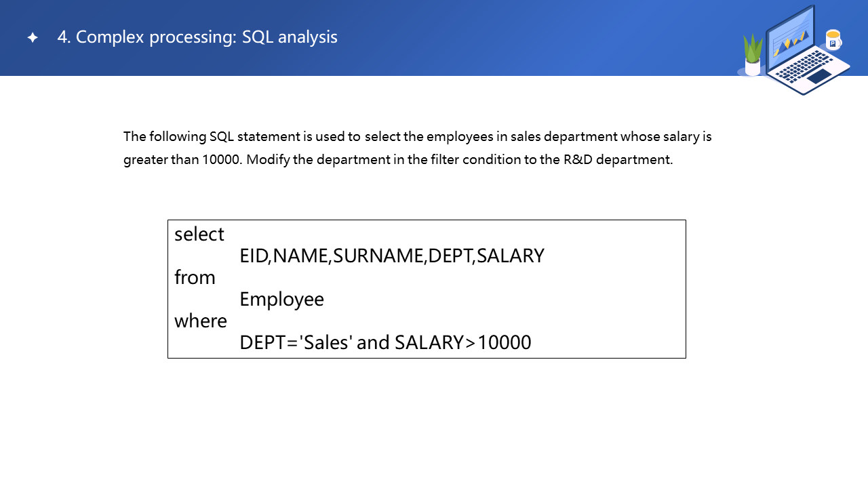Screen dimensions: 868x488
Task: Select the slide title 'Complex processing: SQL analysis'
Action: pyautogui.click(x=206, y=37)
